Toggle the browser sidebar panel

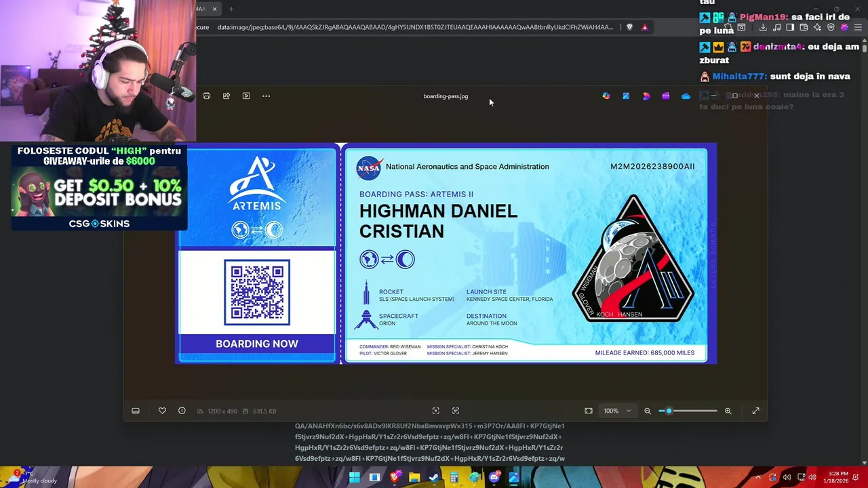point(790,27)
